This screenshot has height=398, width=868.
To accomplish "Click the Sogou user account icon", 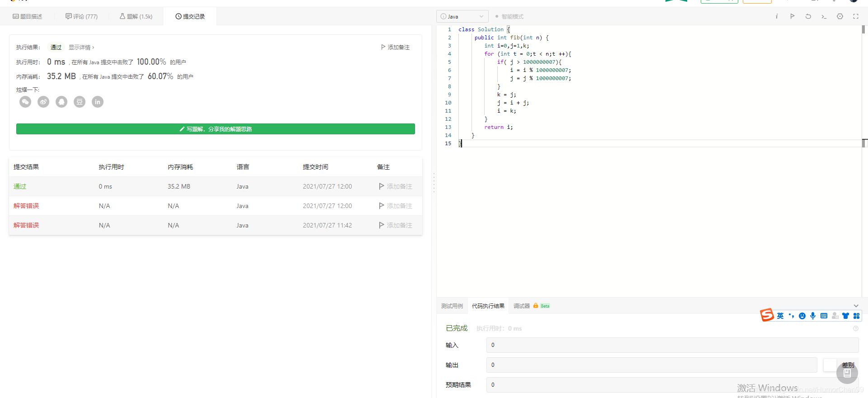I will [x=835, y=316].
